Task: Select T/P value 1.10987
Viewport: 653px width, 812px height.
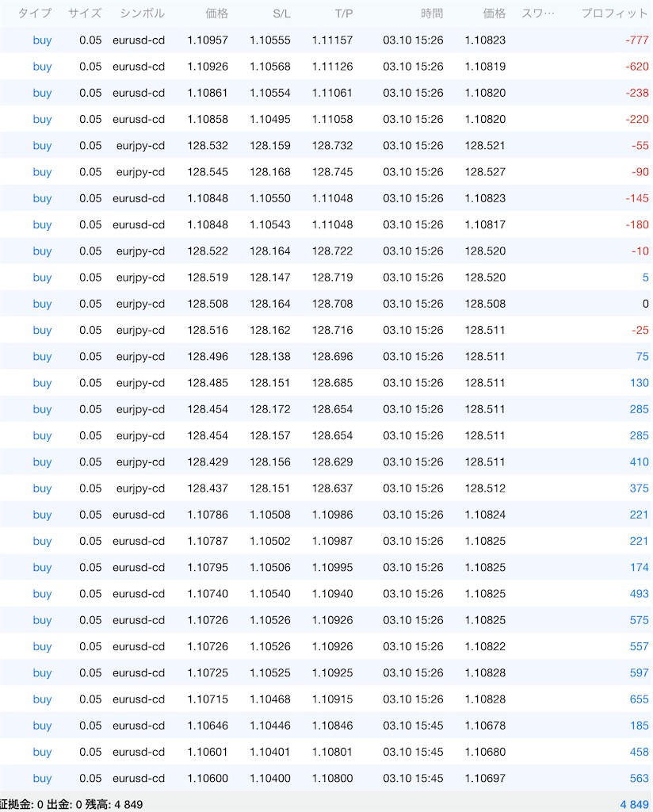Action: (x=332, y=541)
